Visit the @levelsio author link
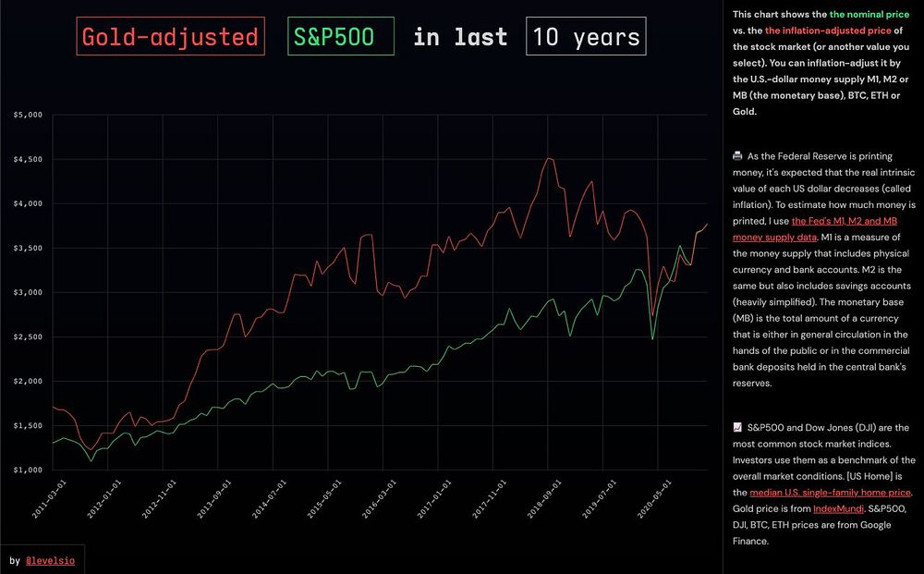This screenshot has height=574, width=924. [x=50, y=560]
